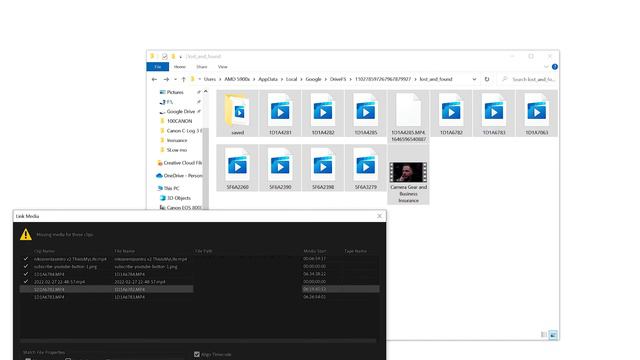The image size is (640, 360).
Task: Open address bar history dropdown
Action: (474, 79)
